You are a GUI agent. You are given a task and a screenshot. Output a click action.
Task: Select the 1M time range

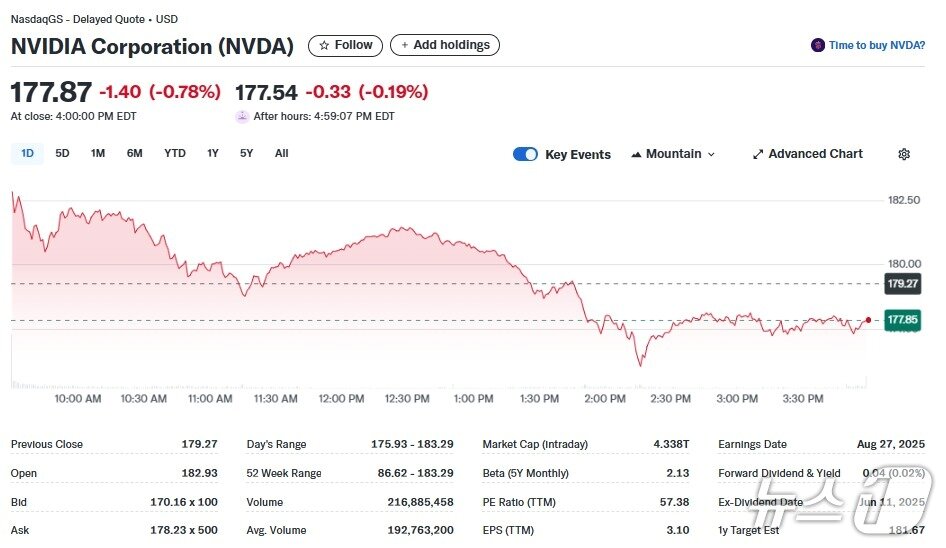[98, 154]
